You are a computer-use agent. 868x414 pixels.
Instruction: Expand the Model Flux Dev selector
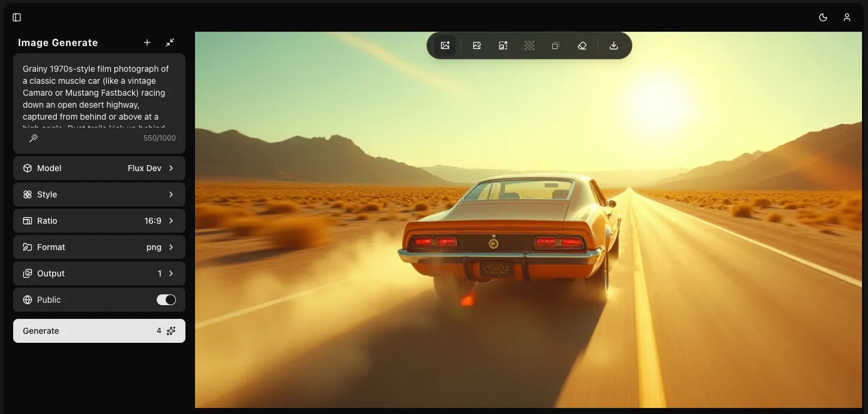coord(99,168)
